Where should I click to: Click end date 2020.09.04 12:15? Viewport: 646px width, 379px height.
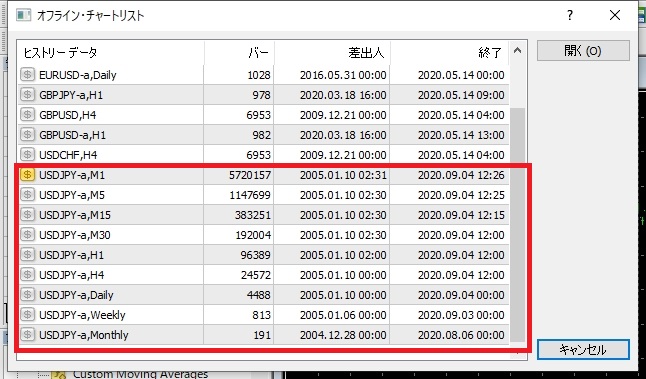tap(461, 215)
